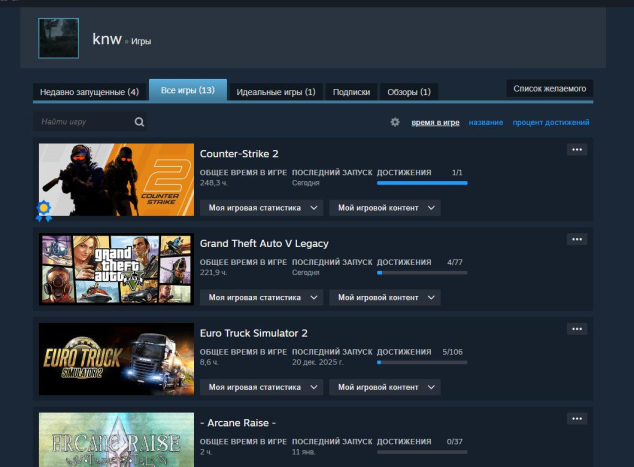Expand Мой игровой контент for Grand Theft Auto V
634x467 pixels.
click(x=385, y=297)
